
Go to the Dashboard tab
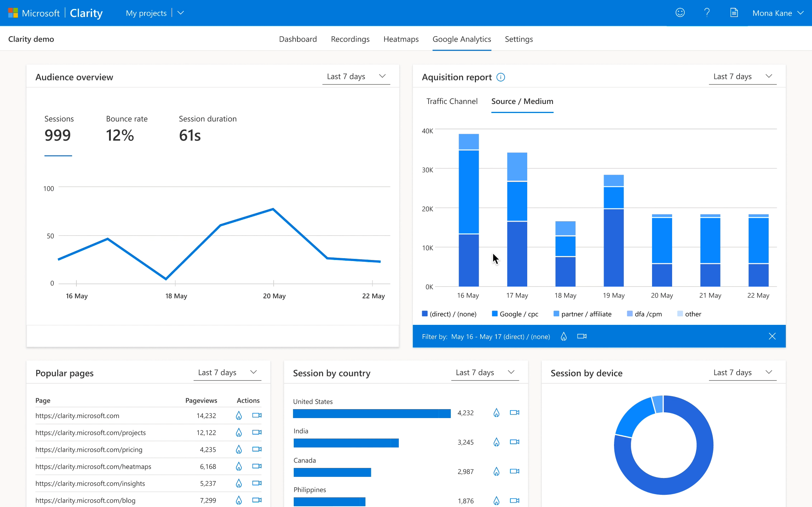(x=298, y=39)
